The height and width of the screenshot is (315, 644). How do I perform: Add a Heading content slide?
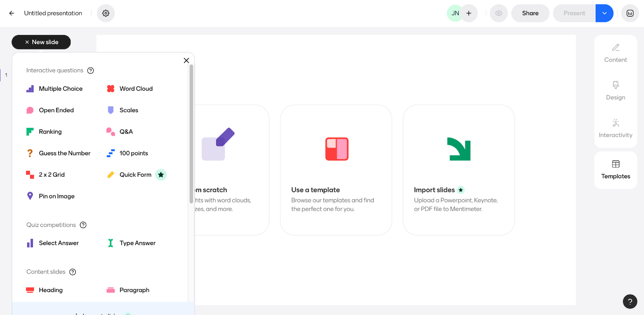tap(44, 290)
